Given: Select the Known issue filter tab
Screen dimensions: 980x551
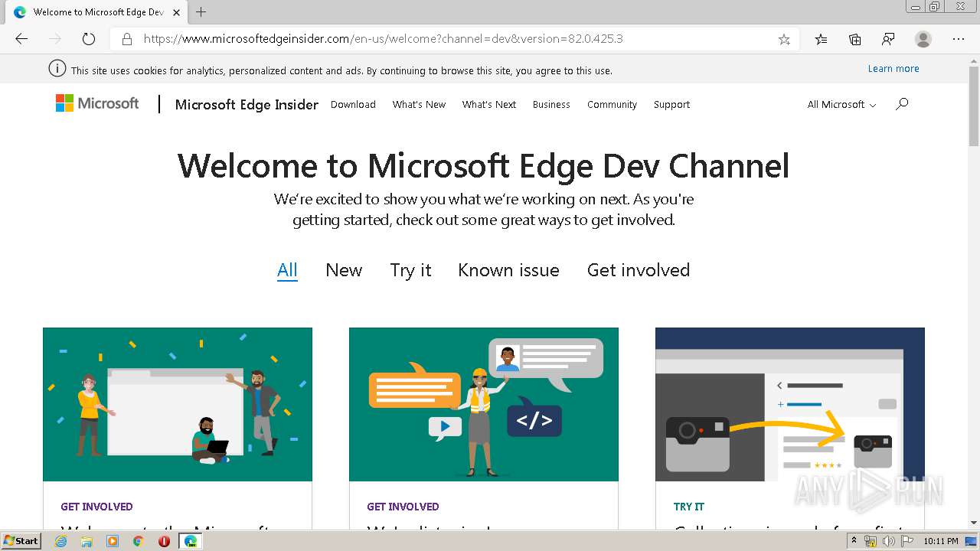Looking at the screenshot, I should click(508, 270).
